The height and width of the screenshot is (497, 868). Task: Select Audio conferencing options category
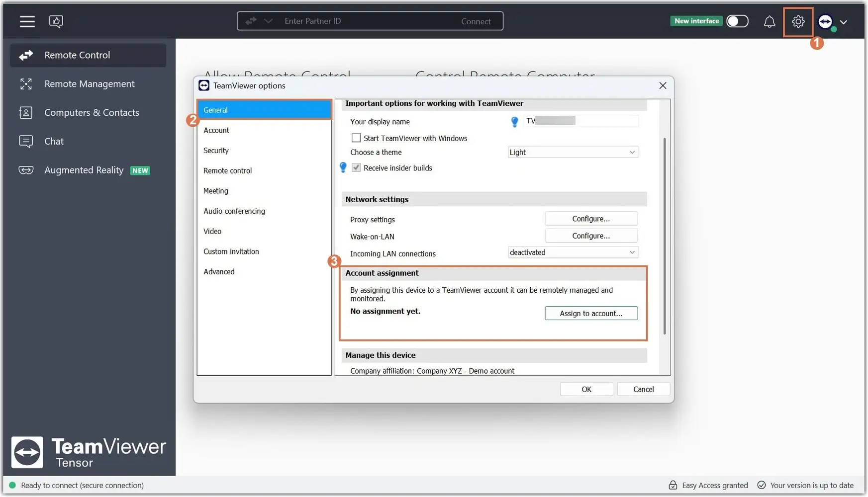click(264, 211)
